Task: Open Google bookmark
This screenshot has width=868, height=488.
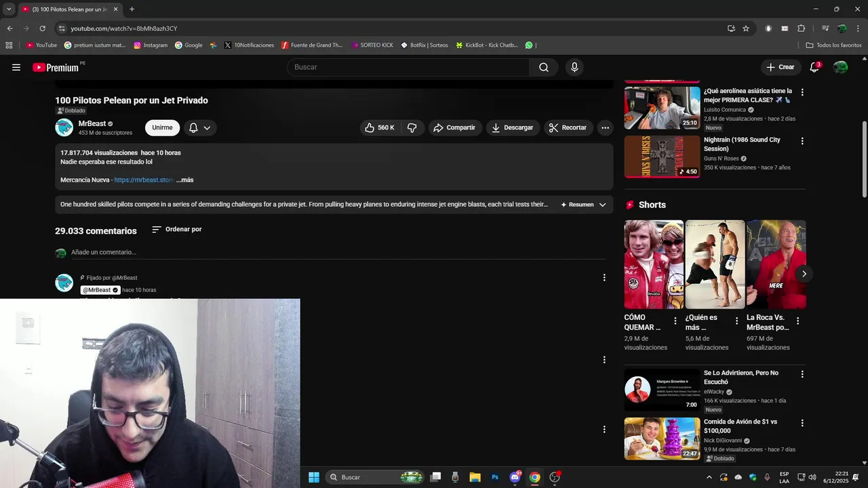Action: [189, 45]
